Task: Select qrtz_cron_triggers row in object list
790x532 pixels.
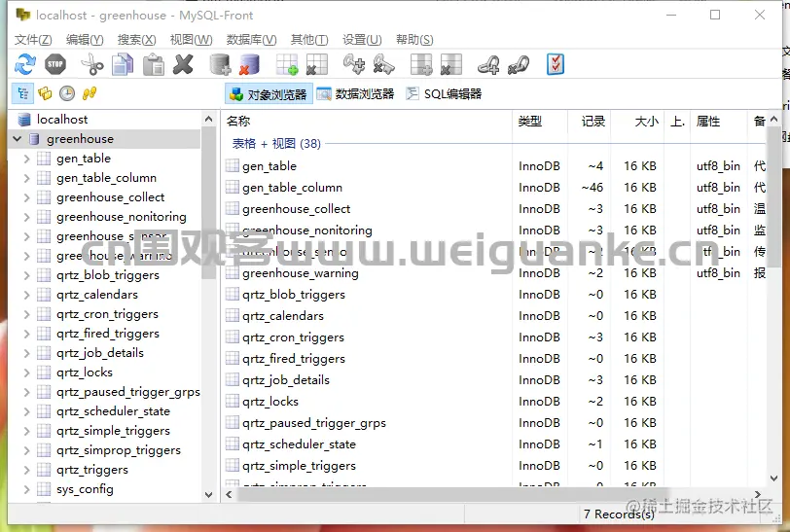Action: (495, 337)
